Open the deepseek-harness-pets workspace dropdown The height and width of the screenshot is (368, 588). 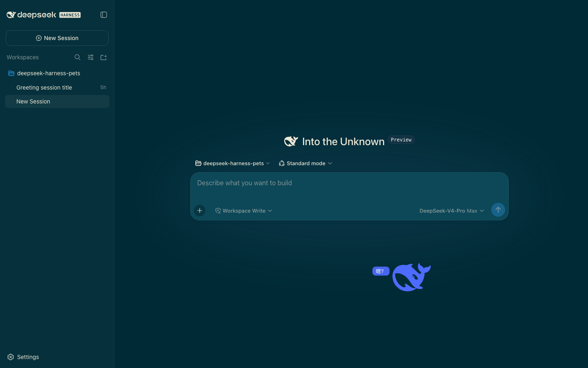tap(233, 163)
